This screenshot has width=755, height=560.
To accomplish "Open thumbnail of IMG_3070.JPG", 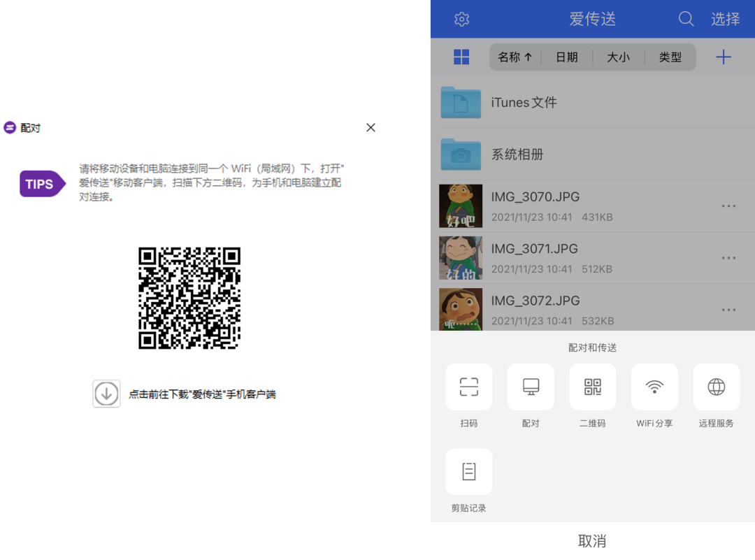I will tap(461, 206).
